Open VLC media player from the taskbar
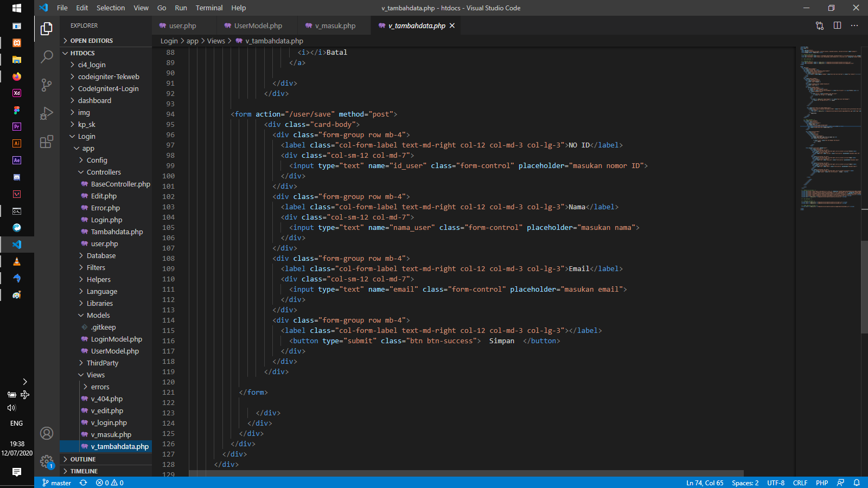 coord(17,261)
